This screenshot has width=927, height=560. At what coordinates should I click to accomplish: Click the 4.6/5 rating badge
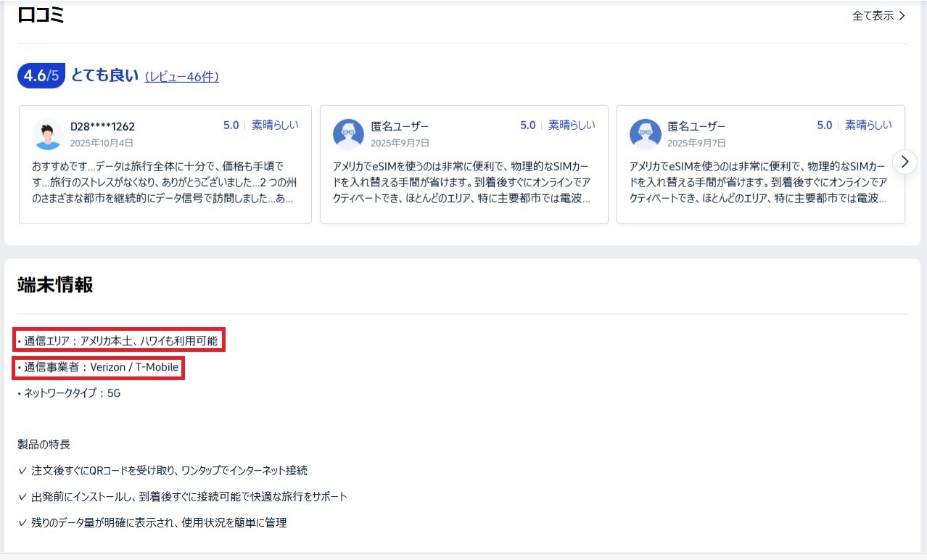tap(41, 75)
